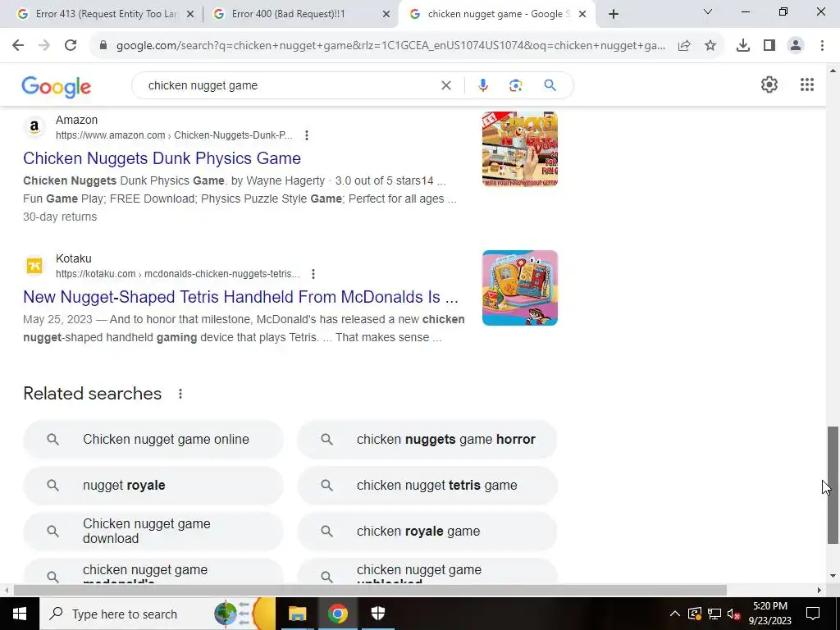
Task: Click the Kotaku favicon in results
Action: 34,266
